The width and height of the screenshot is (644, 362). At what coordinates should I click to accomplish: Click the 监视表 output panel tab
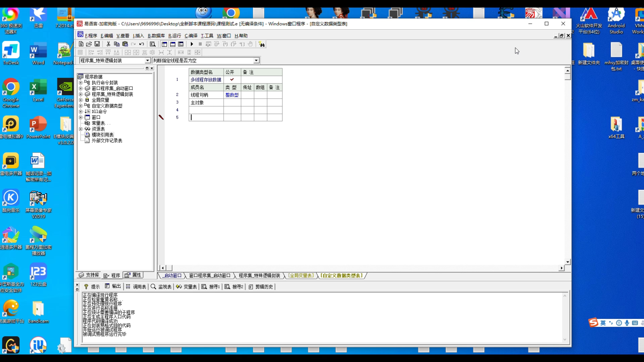162,287
